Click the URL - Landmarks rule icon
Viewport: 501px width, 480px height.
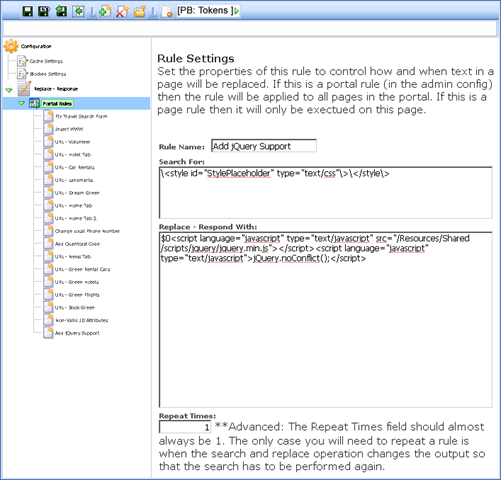point(48,180)
